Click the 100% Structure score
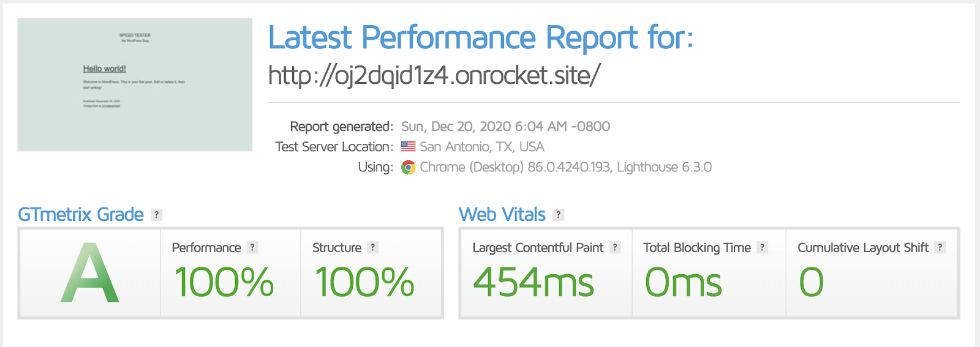 [365, 282]
